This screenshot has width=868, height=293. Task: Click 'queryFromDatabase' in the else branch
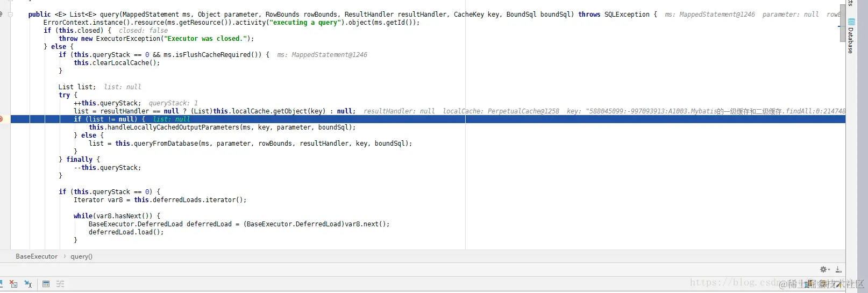tap(165, 144)
